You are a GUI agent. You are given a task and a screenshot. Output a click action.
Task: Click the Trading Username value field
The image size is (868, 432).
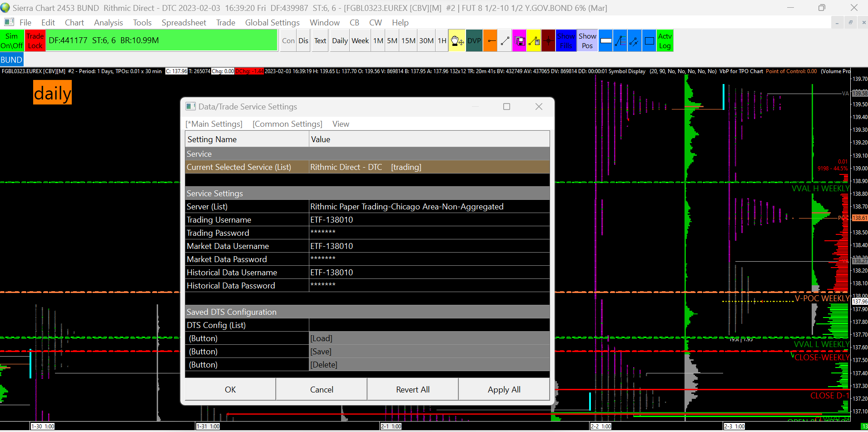pyautogui.click(x=429, y=220)
